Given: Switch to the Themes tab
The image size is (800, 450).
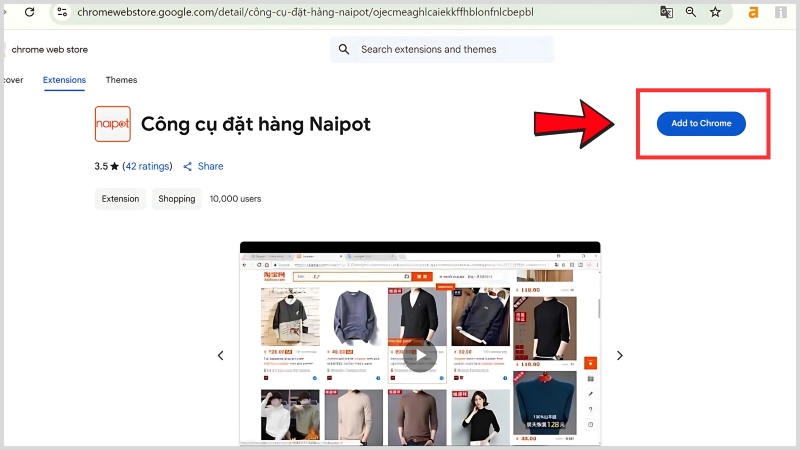Looking at the screenshot, I should (121, 80).
